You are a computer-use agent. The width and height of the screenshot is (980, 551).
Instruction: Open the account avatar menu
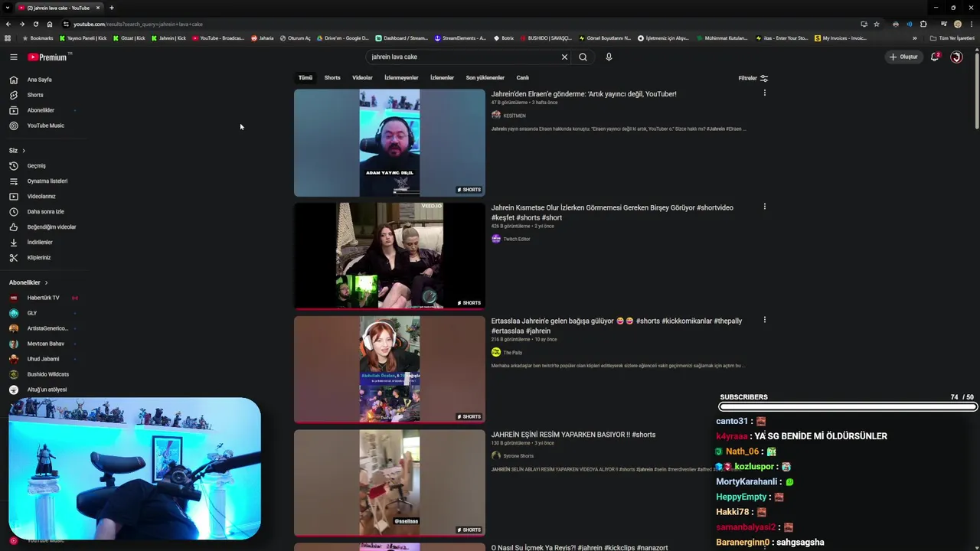[956, 57]
